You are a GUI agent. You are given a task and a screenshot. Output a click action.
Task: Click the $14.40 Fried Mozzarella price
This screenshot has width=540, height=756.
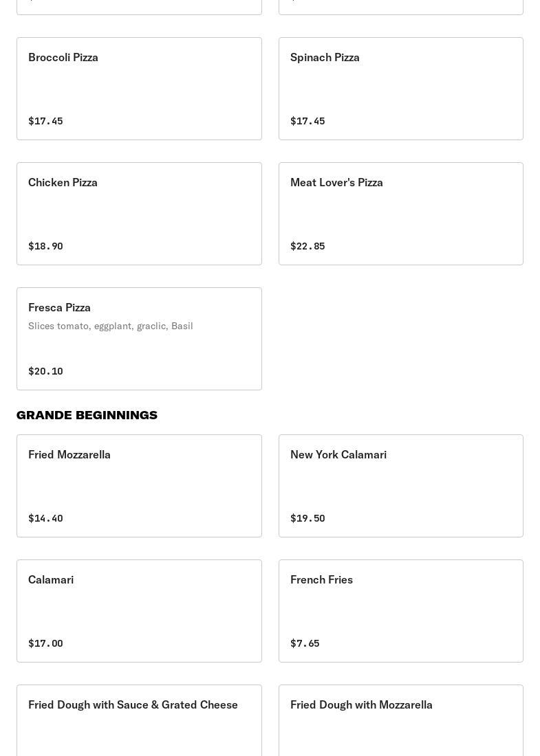tap(45, 518)
